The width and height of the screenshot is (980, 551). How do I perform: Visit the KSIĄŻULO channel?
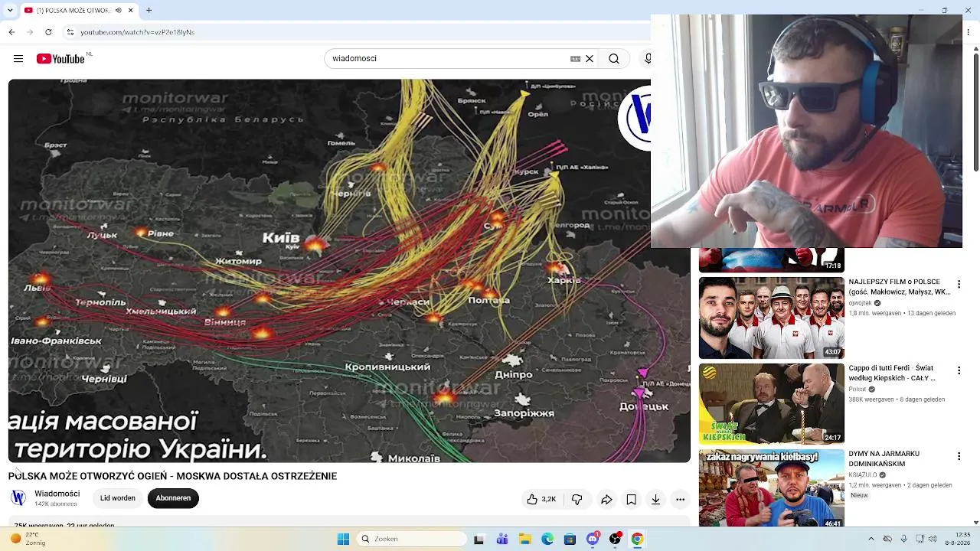pyautogui.click(x=863, y=475)
